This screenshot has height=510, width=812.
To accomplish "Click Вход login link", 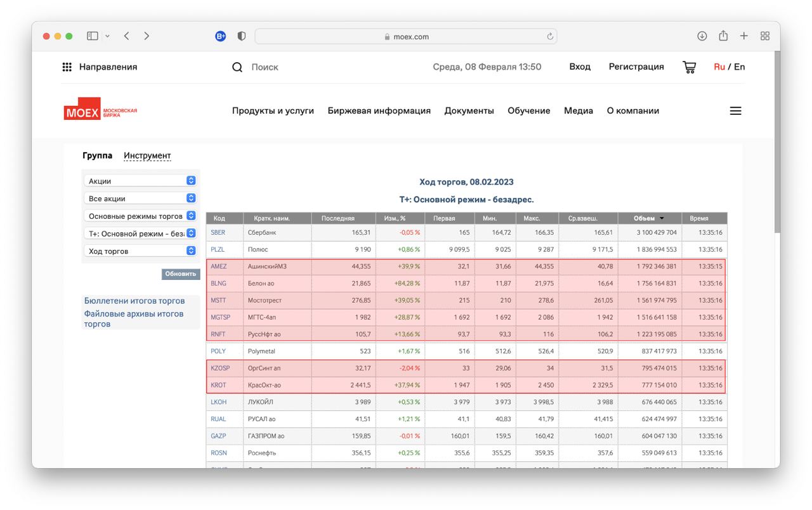I will [580, 67].
